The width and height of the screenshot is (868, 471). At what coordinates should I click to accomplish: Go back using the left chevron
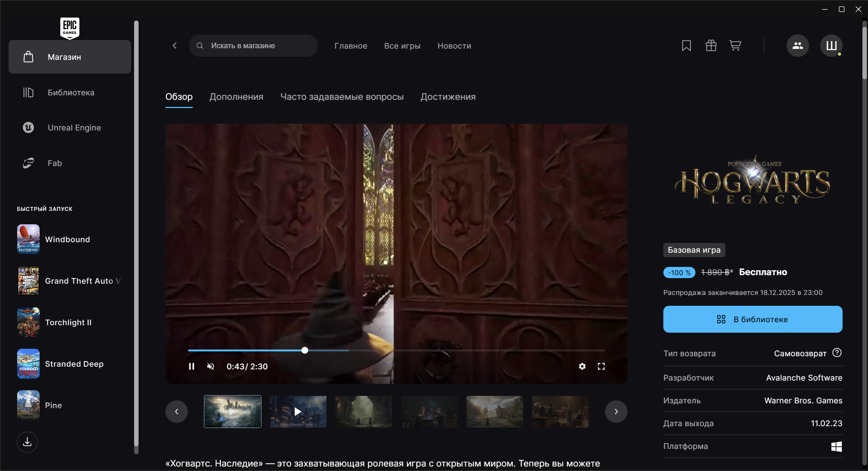pyautogui.click(x=174, y=46)
